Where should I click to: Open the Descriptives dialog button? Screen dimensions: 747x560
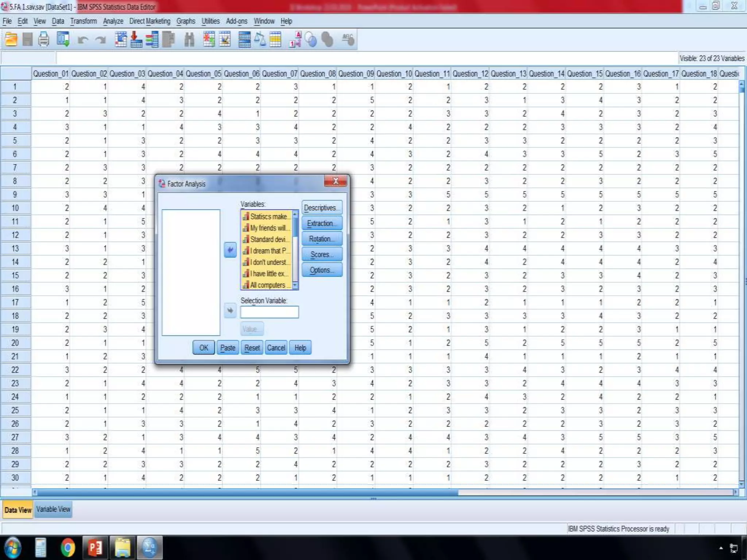coord(322,207)
